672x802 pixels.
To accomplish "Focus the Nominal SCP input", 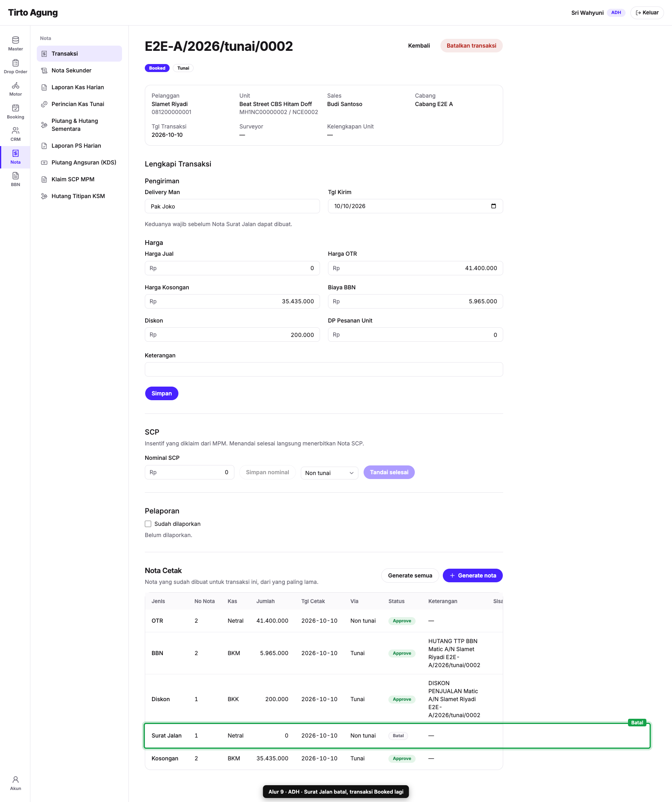I will (x=190, y=472).
